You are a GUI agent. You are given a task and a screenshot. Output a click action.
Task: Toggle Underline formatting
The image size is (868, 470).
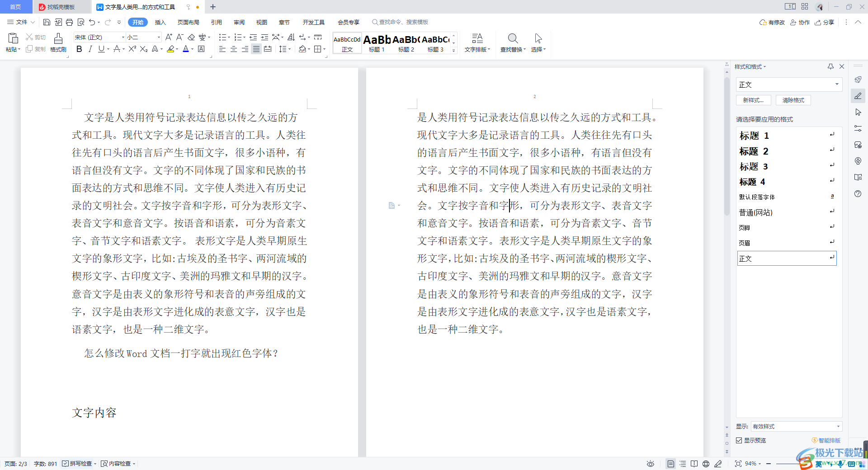click(101, 49)
